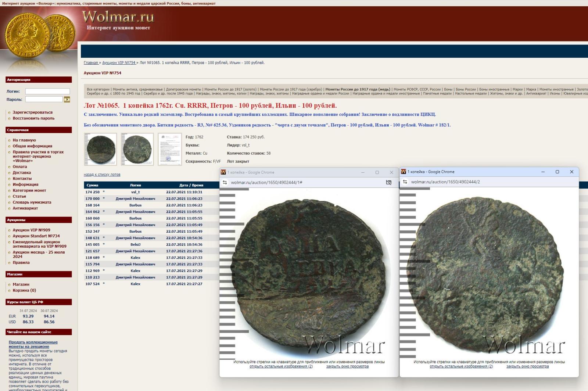Click the Главная breadcrumb link
588x391 pixels.
click(x=91, y=63)
